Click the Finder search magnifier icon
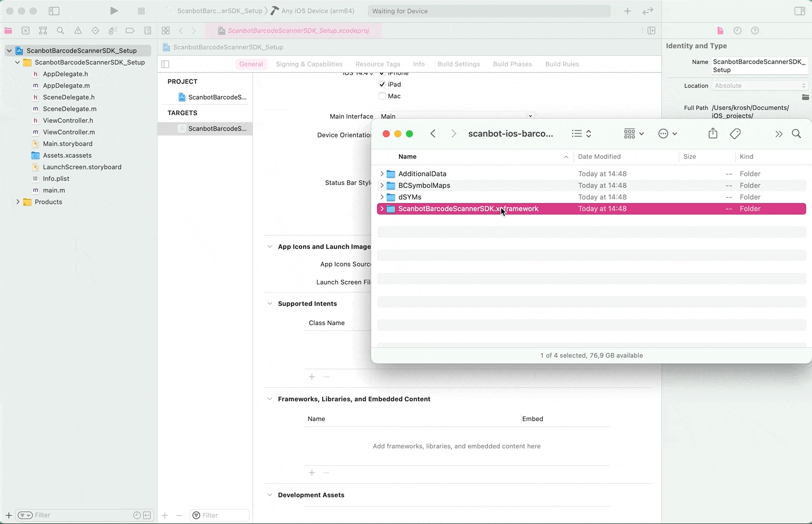This screenshot has width=812, height=524. coord(796,134)
